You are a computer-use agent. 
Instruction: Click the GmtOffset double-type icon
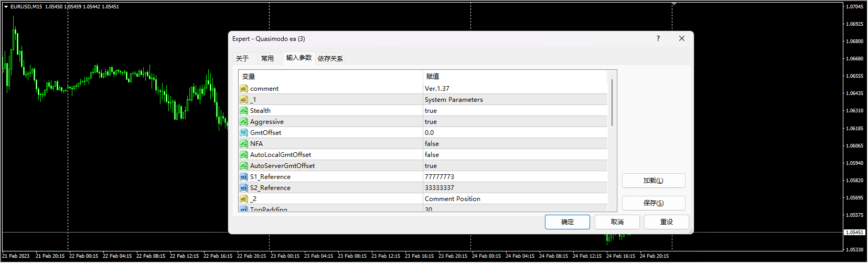click(x=244, y=133)
